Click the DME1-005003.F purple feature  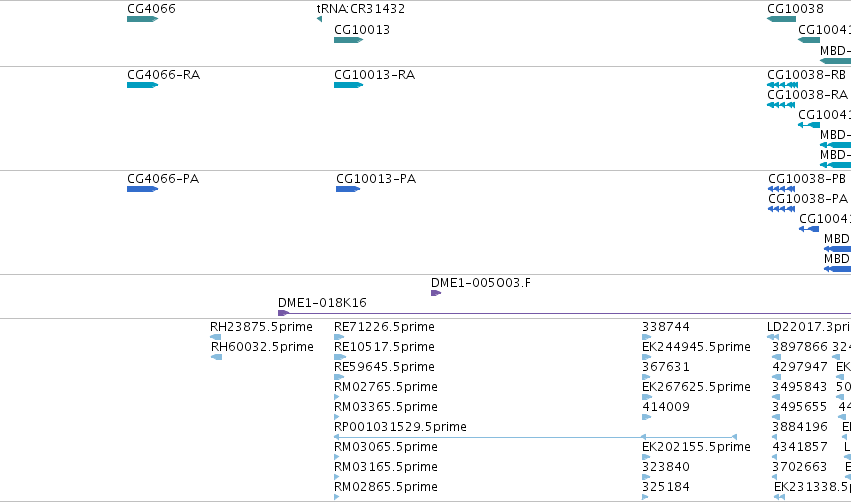tap(436, 293)
